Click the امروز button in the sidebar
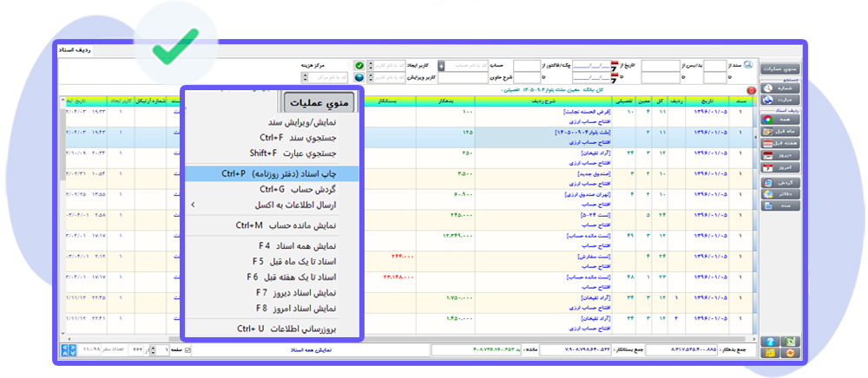 (x=779, y=167)
